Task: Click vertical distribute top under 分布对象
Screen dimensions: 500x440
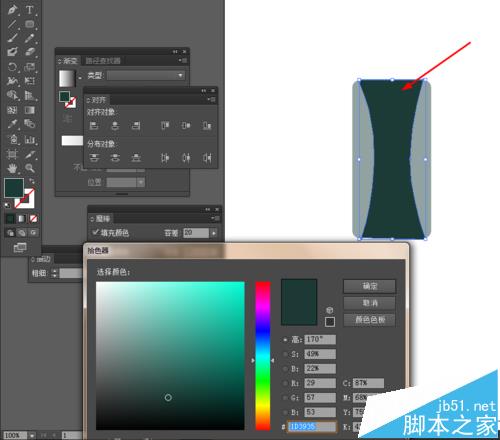Action: pyautogui.click(x=94, y=157)
